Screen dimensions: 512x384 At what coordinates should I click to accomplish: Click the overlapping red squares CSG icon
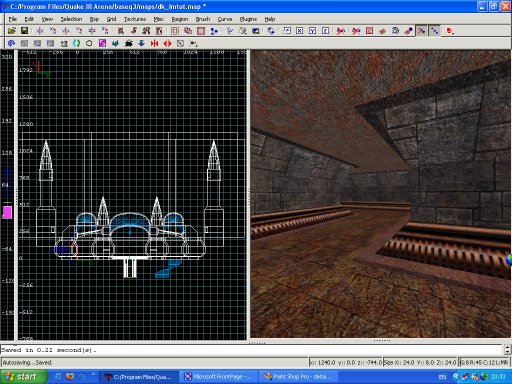[x=188, y=31]
